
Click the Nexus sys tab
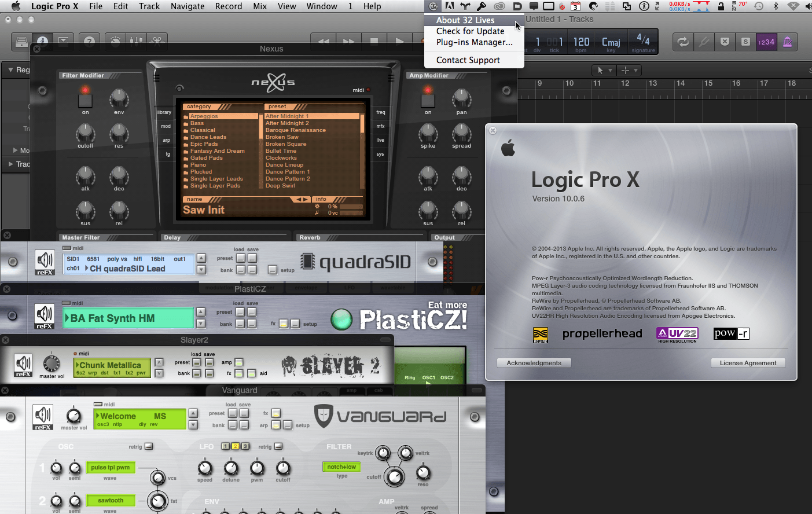click(380, 154)
